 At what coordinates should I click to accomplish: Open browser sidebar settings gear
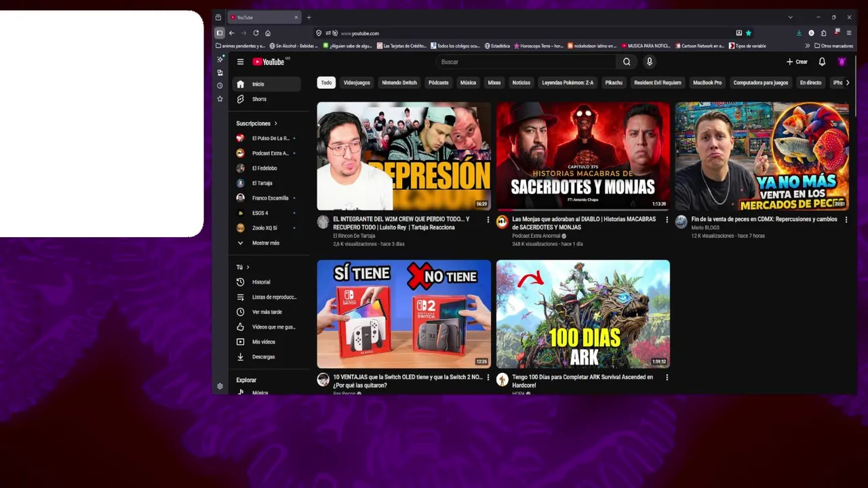220,386
